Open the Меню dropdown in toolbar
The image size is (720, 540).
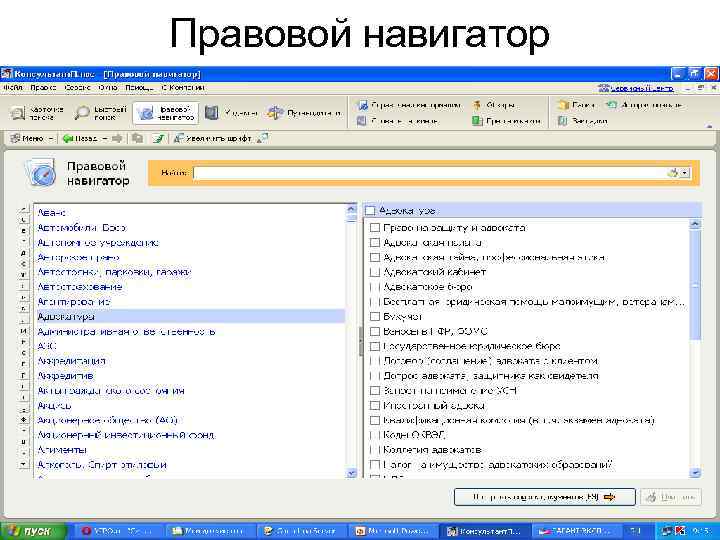coord(32,138)
